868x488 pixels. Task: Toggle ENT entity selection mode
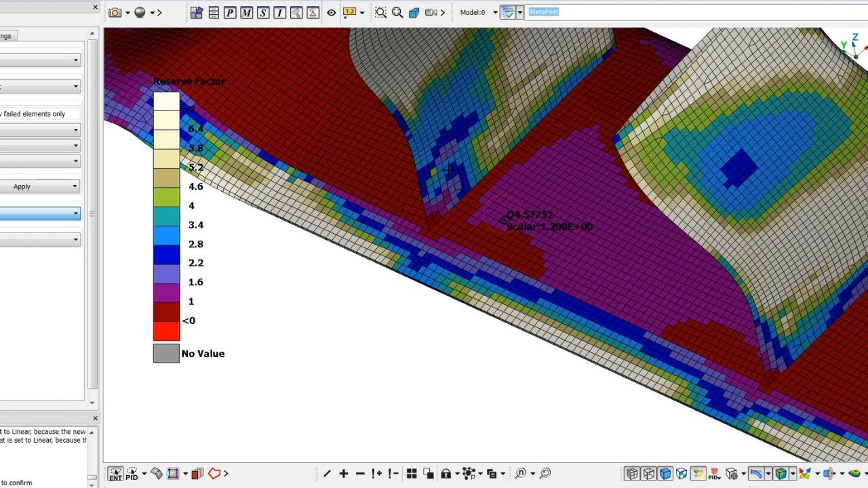(116, 474)
